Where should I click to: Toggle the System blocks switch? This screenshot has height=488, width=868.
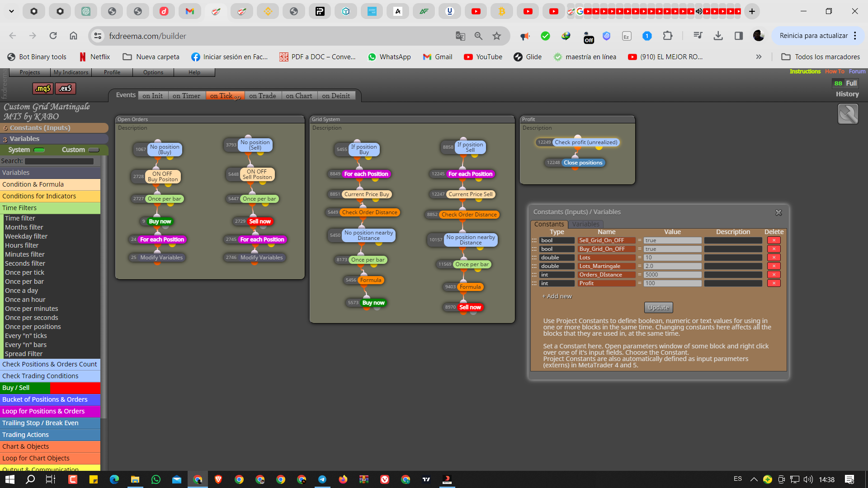click(39, 150)
